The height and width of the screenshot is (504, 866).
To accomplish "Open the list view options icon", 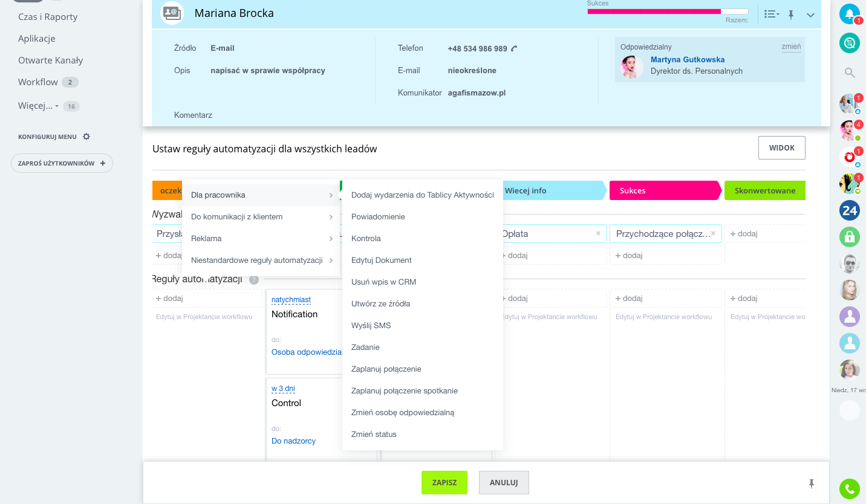I will pos(771,15).
